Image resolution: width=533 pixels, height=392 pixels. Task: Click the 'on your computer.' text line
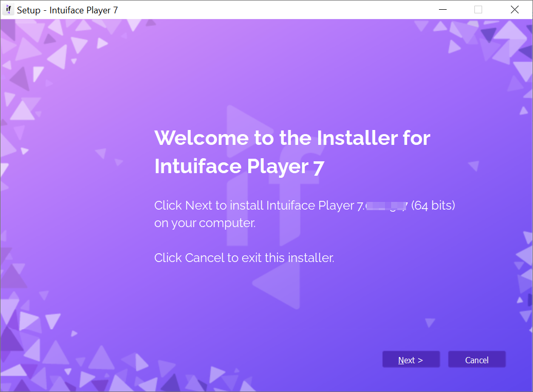point(205,223)
